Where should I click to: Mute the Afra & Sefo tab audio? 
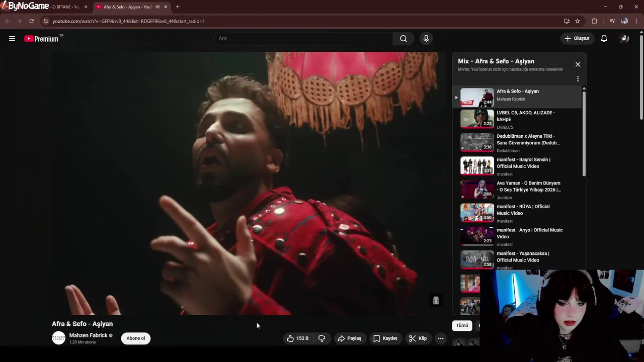pyautogui.click(x=157, y=7)
